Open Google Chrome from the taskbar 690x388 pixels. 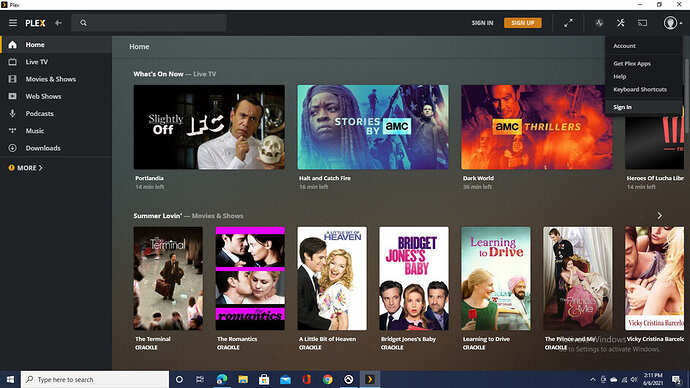tap(327, 379)
